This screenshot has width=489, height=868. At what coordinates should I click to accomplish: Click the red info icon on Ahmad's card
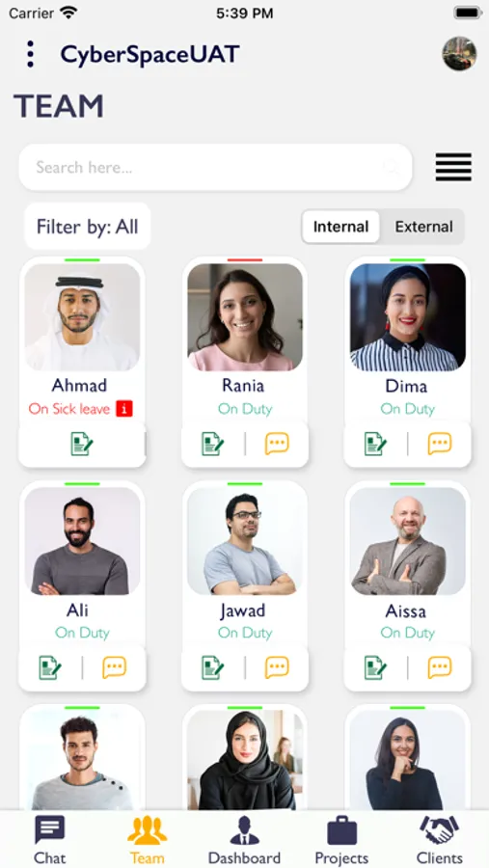pyautogui.click(x=124, y=409)
